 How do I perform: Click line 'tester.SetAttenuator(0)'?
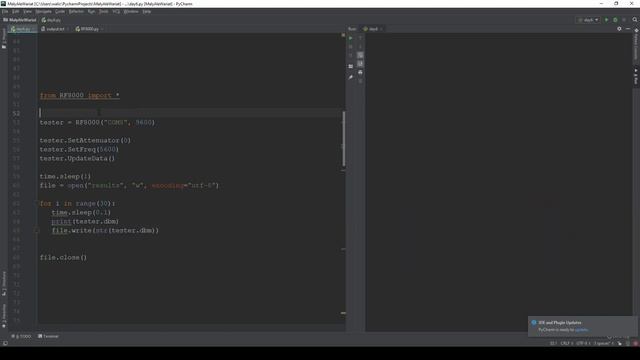85,140
